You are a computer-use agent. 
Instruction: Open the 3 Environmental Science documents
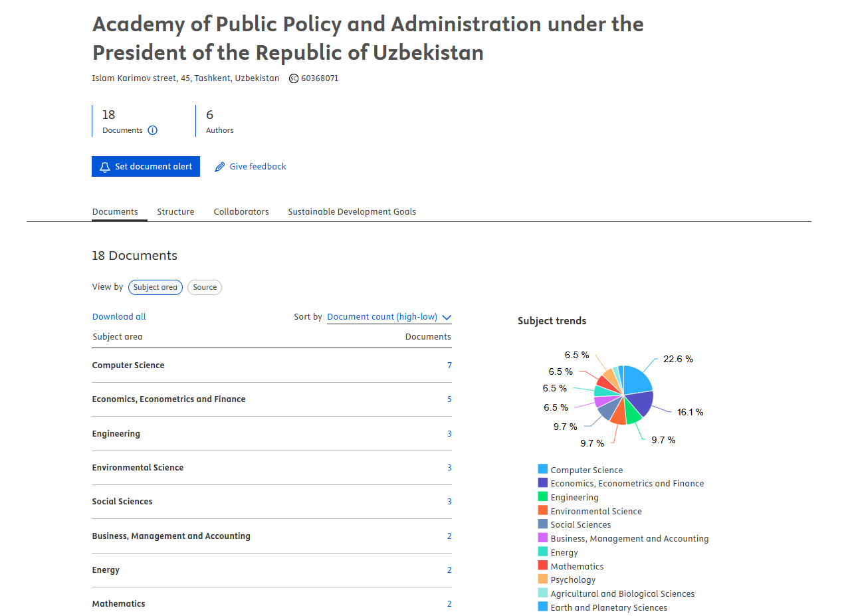point(449,468)
